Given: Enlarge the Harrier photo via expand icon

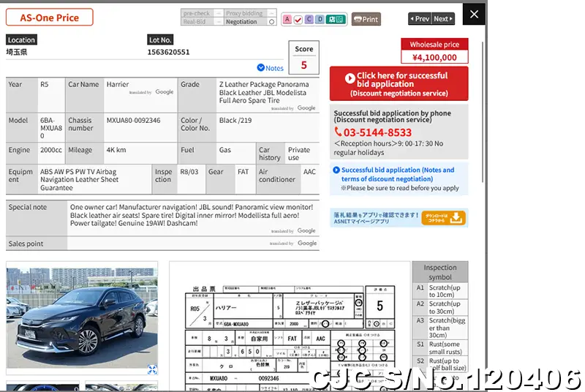Looking at the screenshot, I should click(152, 370).
